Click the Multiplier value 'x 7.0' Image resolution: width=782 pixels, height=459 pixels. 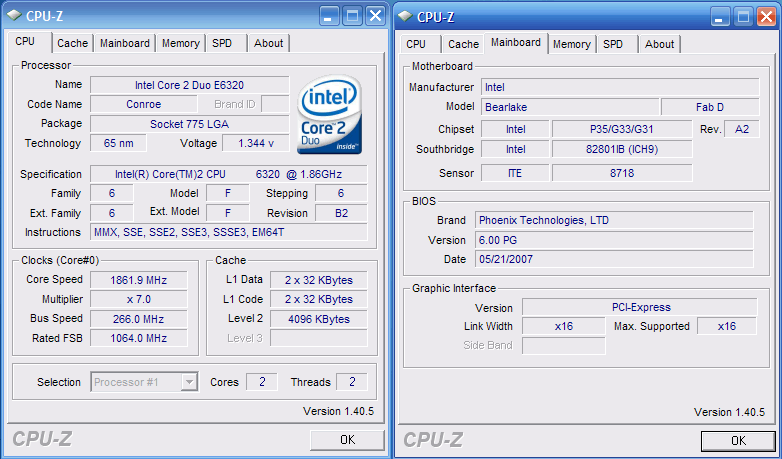(x=139, y=299)
